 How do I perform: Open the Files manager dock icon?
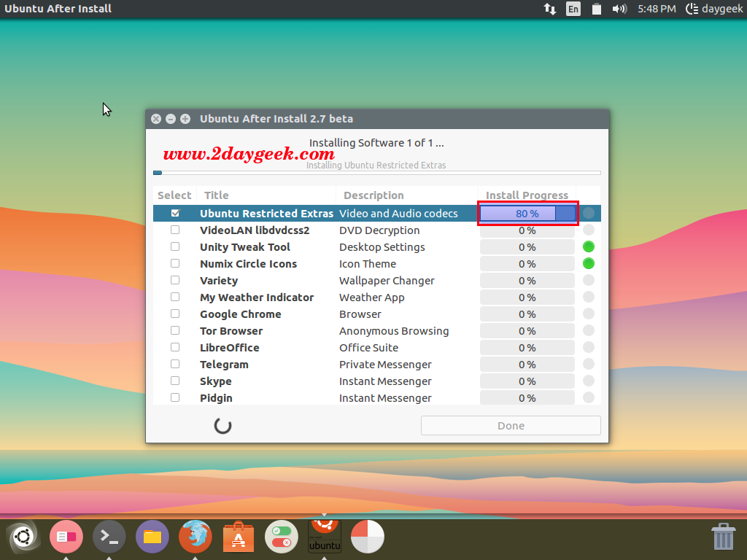click(x=152, y=537)
